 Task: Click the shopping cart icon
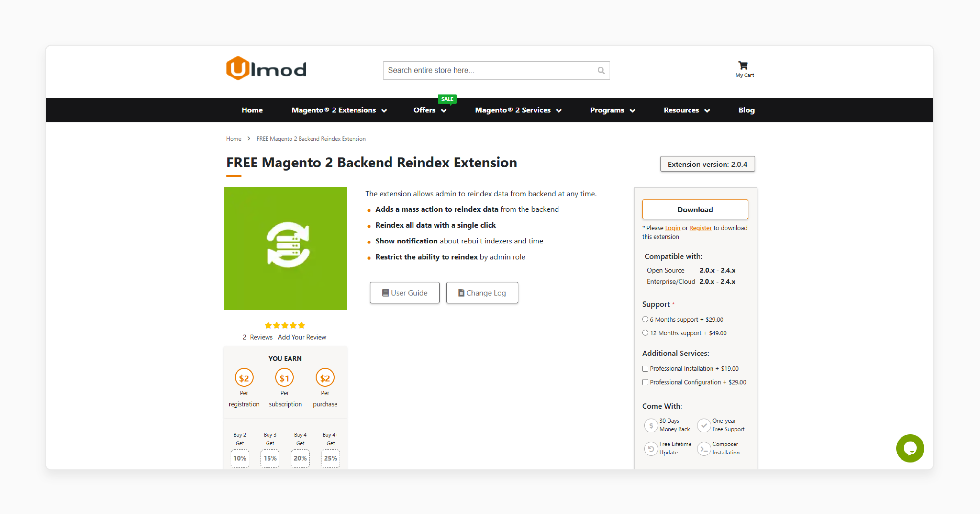(x=743, y=65)
